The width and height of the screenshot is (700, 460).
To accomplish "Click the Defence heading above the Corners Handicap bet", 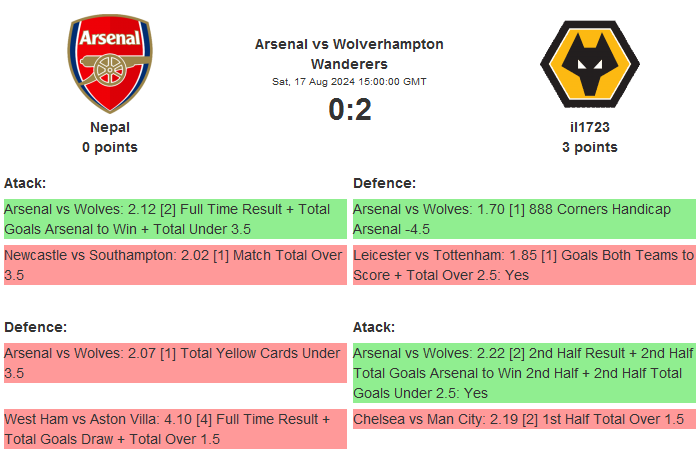I will pyautogui.click(x=385, y=183).
